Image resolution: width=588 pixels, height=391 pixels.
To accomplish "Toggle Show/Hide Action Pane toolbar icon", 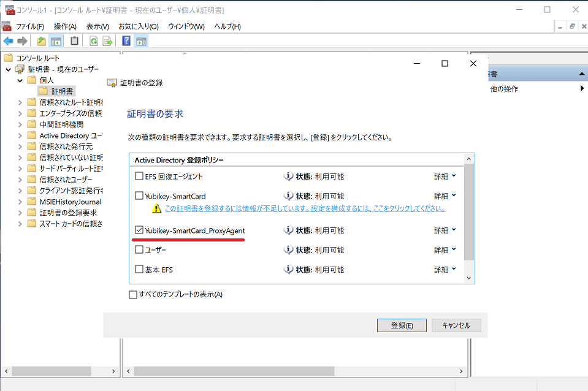I will 140,41.
